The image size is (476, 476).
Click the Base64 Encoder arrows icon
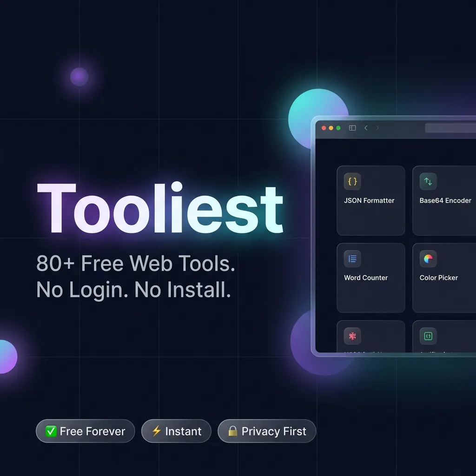pos(428,181)
